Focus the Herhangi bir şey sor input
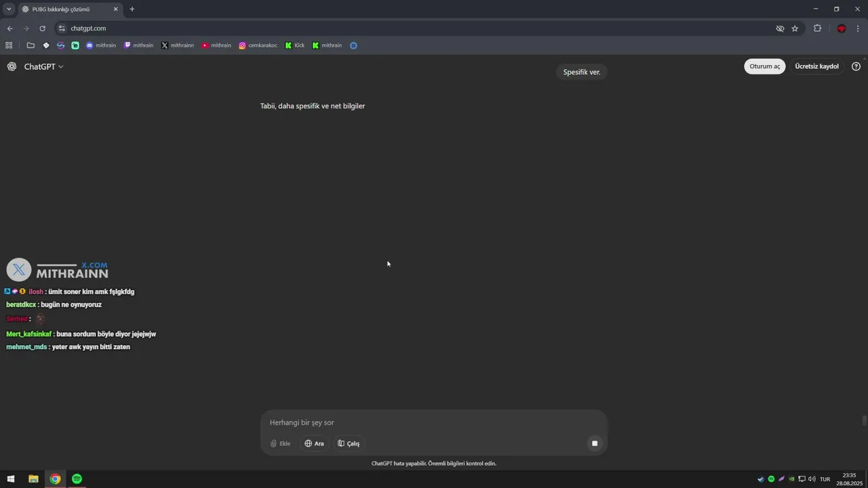The width and height of the screenshot is (868, 488). [434, 422]
